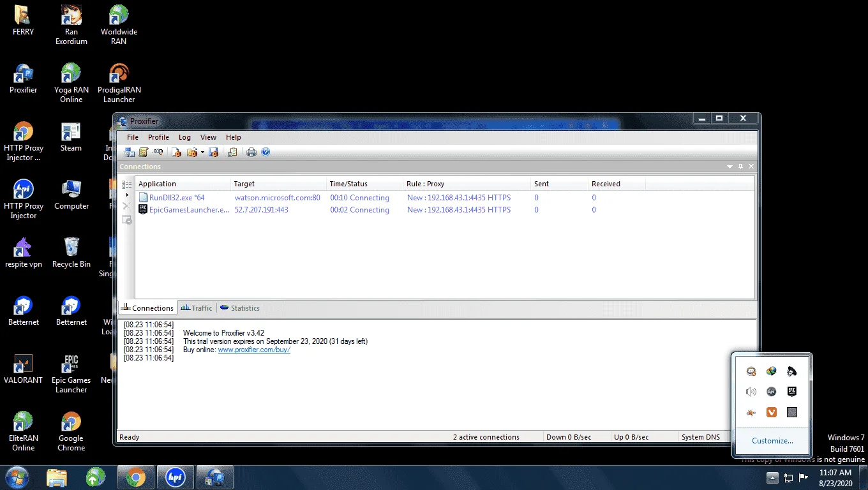Open Proxy Servers settings from the toolbar
This screenshot has height=490, width=868.
tap(130, 152)
